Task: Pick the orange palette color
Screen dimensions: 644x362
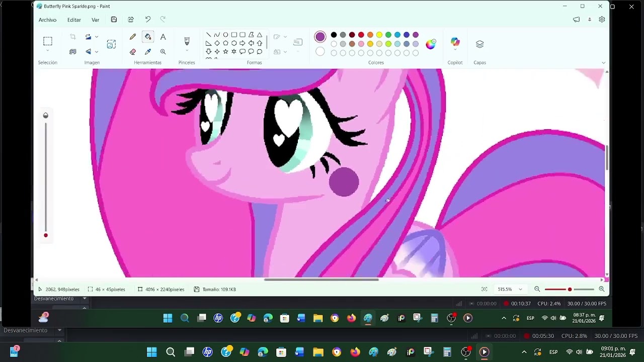Action: pos(370,35)
